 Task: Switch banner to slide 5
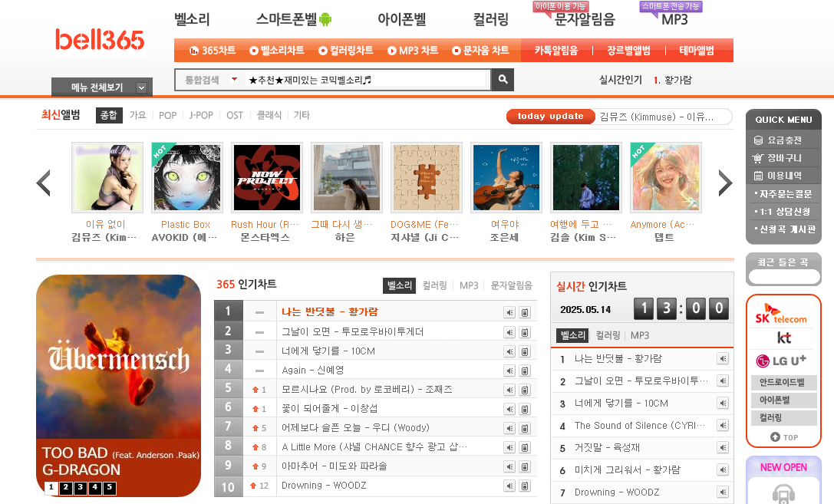click(110, 487)
